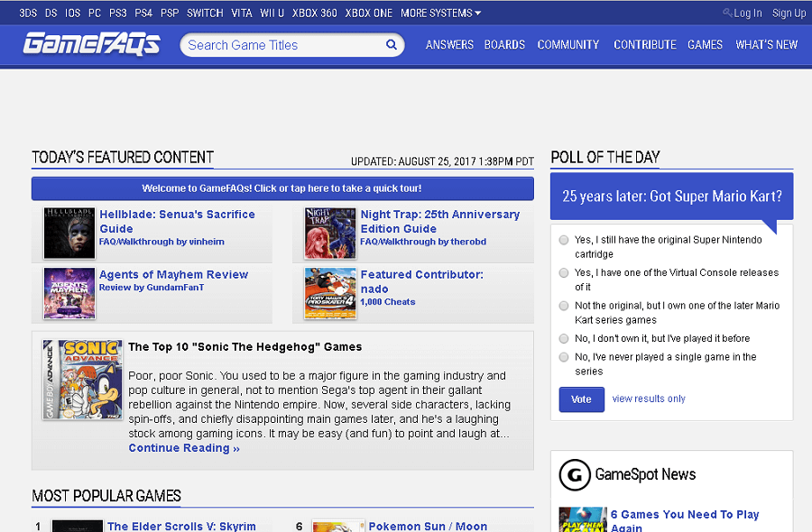Open the Wii U system link
This screenshot has height=532, width=812.
click(x=272, y=13)
